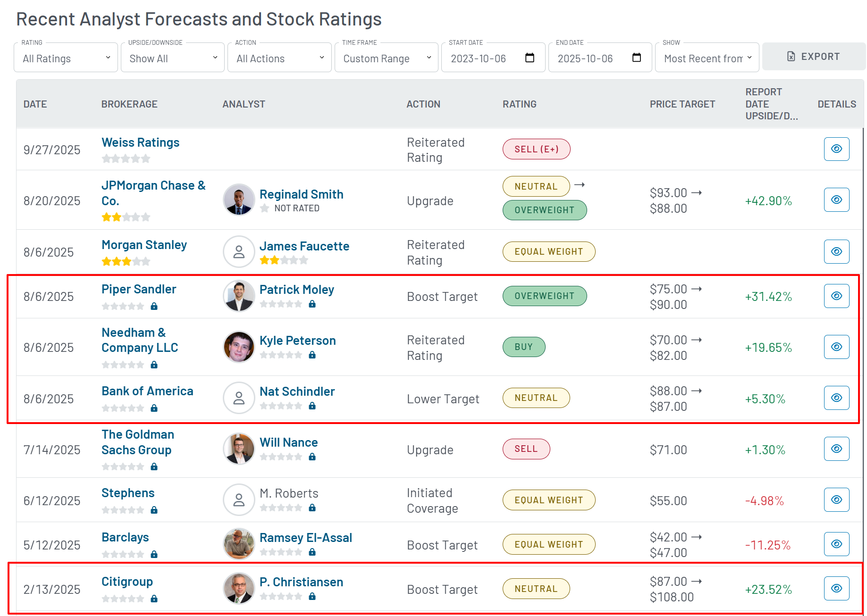This screenshot has height=616, width=867.
Task: Sort by Analyst column header
Action: [244, 104]
